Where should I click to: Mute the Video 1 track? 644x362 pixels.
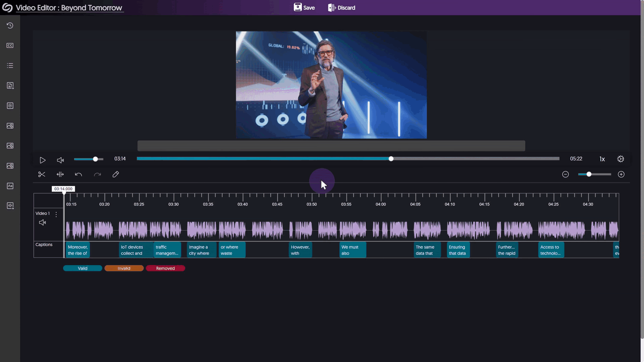pos(43,222)
